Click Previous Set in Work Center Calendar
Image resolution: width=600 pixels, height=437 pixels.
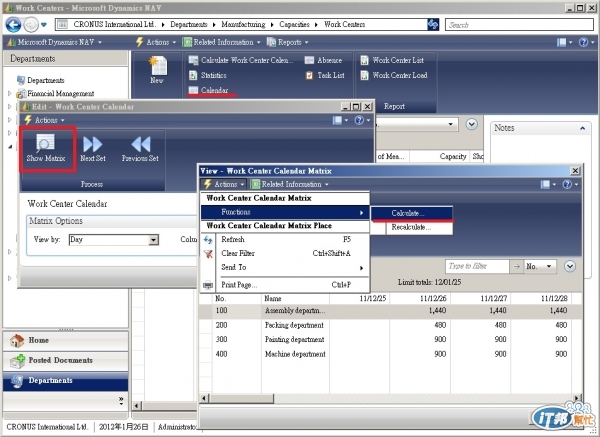coord(140,149)
